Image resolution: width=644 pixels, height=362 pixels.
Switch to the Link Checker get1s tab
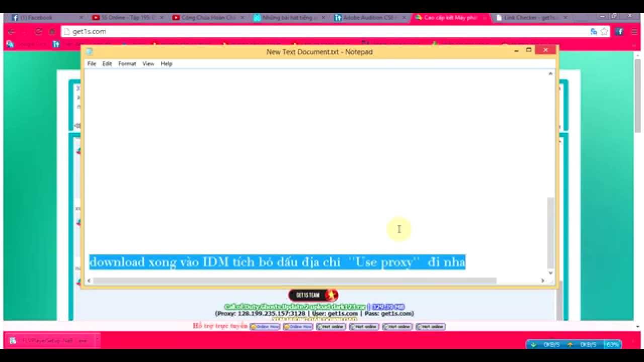tap(531, 18)
